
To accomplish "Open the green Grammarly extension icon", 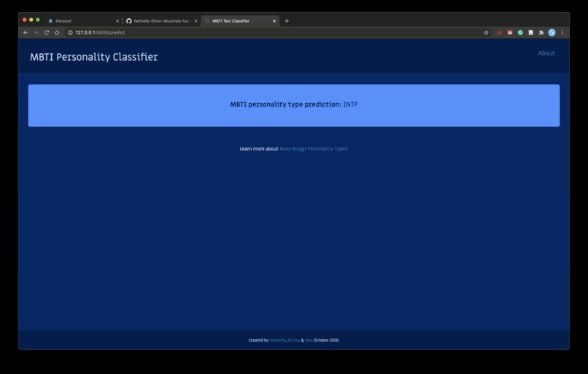I will (x=520, y=33).
